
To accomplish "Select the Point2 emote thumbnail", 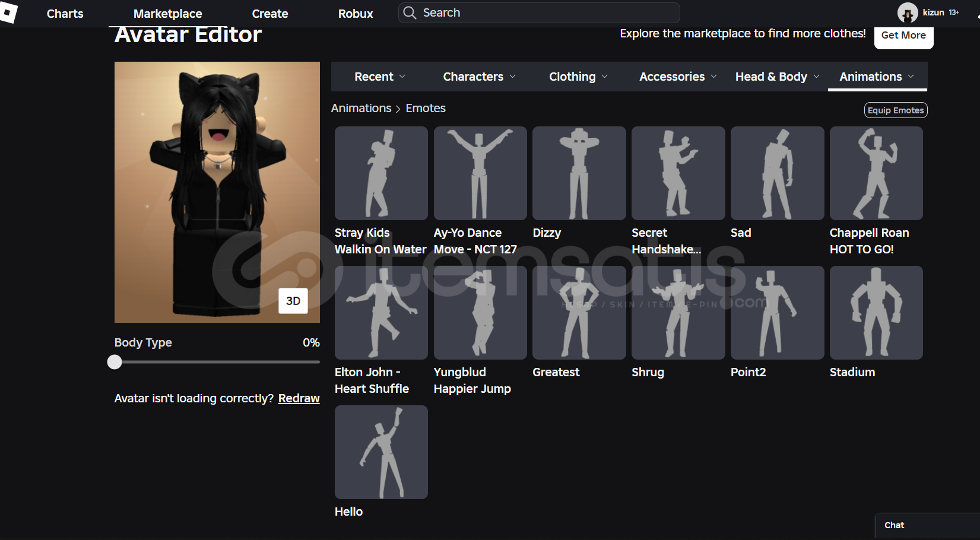I will pyautogui.click(x=778, y=313).
